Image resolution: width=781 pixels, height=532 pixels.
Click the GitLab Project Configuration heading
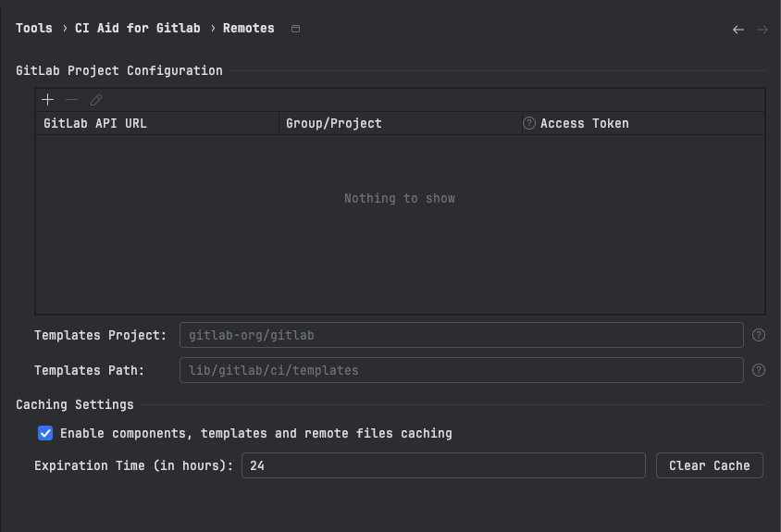(x=119, y=70)
